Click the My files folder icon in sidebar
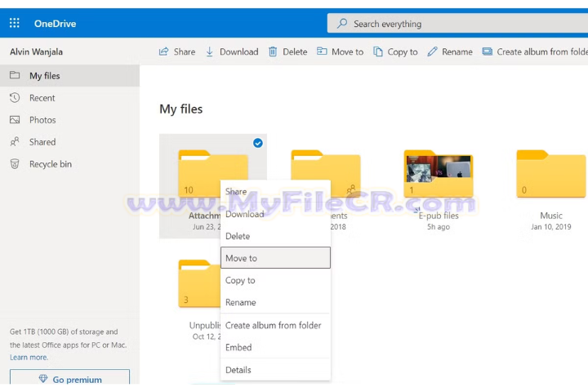The image size is (588, 392). [15, 75]
